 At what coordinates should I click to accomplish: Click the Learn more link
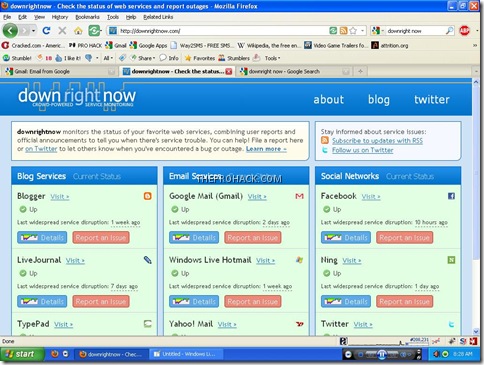point(266,149)
